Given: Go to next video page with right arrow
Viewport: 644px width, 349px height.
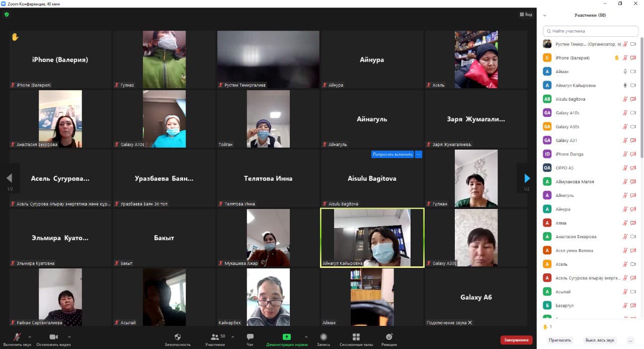Looking at the screenshot, I should coord(527,178).
